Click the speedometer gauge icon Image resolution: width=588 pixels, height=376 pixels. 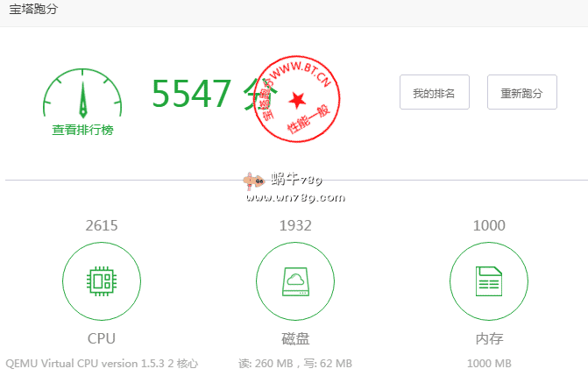click(x=82, y=95)
